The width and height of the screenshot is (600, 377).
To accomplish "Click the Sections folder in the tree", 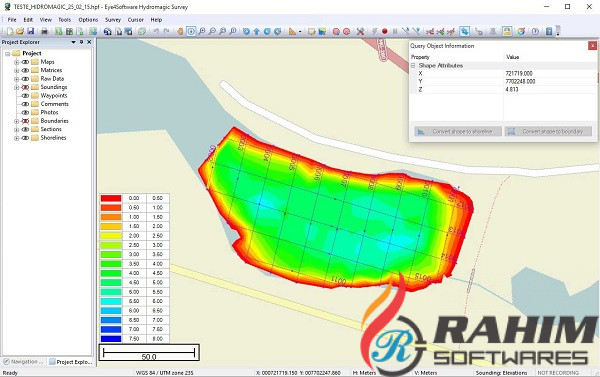I will point(51,129).
